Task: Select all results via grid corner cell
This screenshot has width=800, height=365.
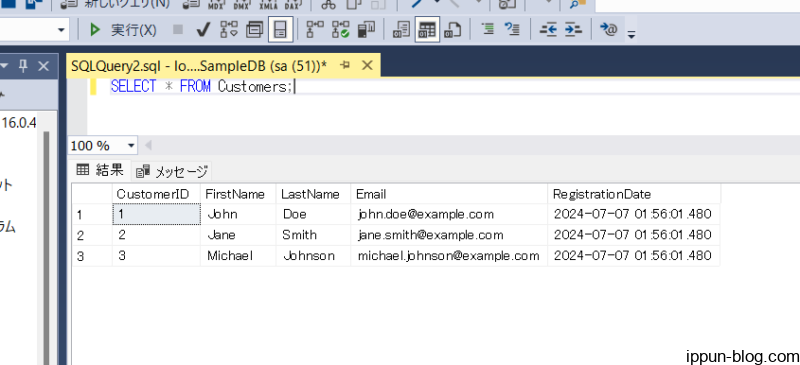Action: point(92,194)
